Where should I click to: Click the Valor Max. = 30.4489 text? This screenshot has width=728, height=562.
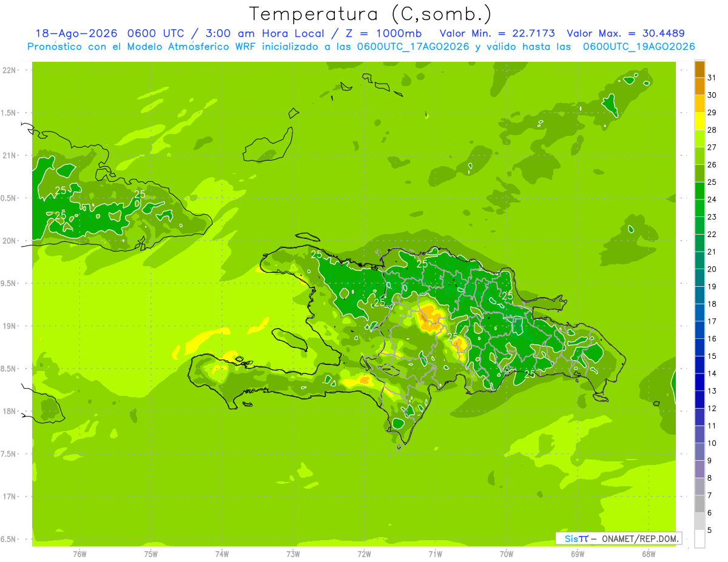coord(625,33)
